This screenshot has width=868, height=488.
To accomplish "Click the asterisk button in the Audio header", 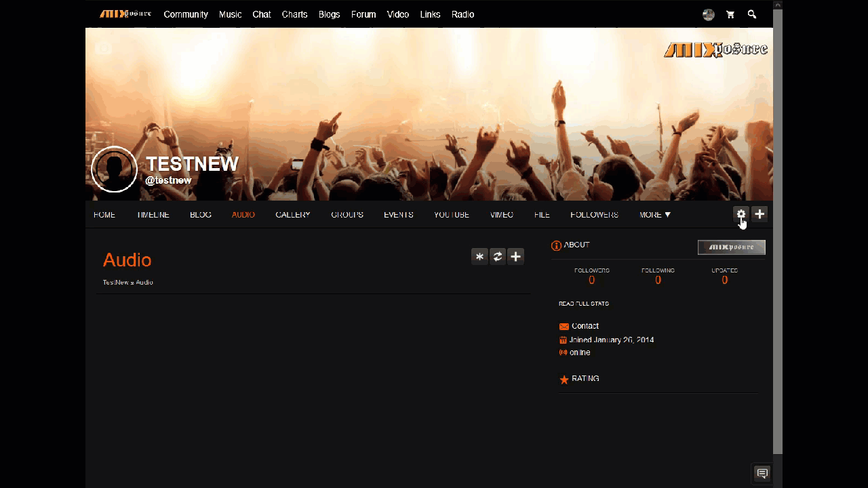I will coord(479,256).
